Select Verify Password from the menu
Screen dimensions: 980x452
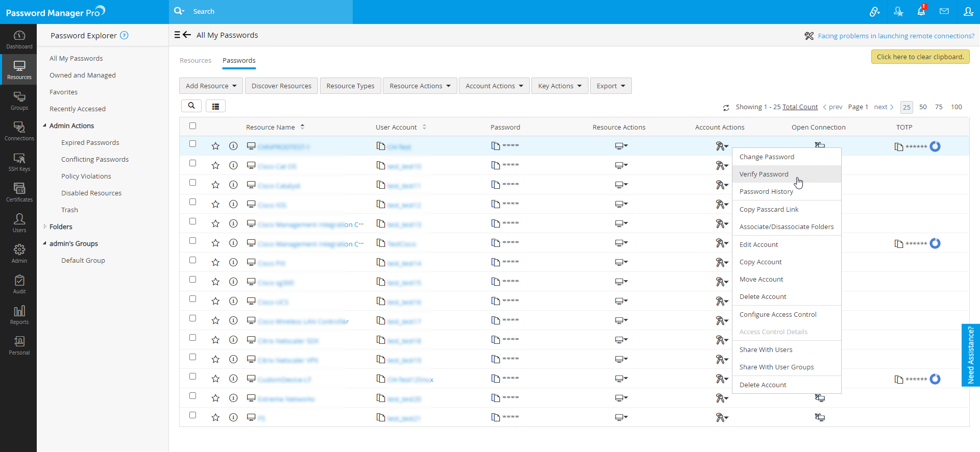pyautogui.click(x=764, y=174)
